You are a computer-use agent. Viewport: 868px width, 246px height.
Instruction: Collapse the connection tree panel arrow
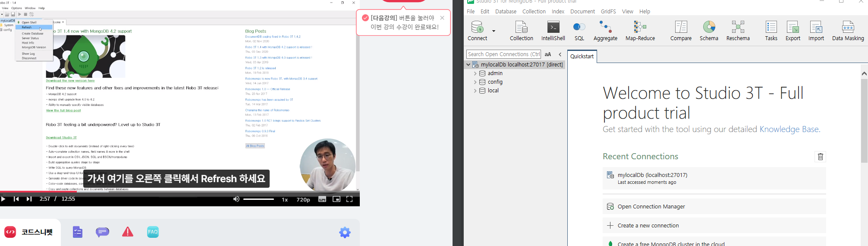pyautogui.click(x=560, y=54)
